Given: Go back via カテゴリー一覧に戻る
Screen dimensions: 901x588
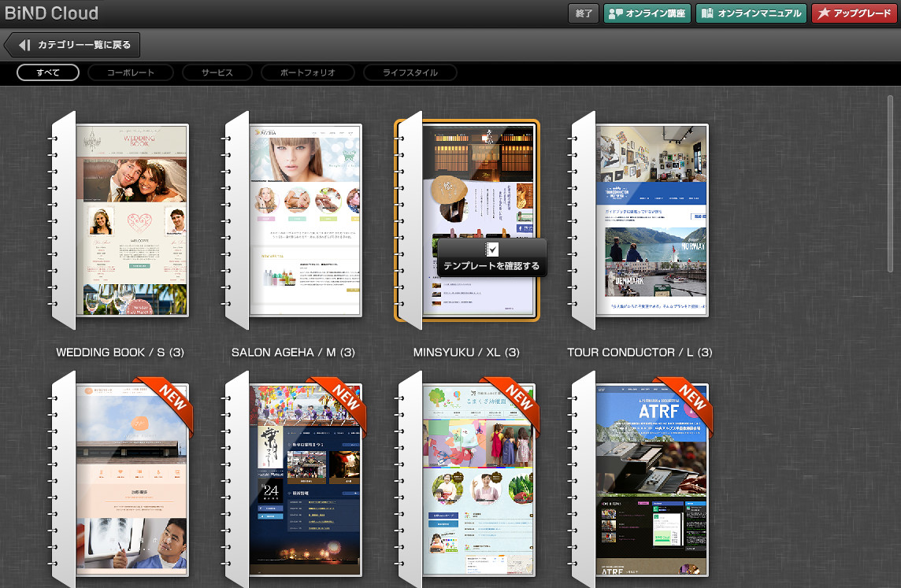Looking at the screenshot, I should tap(73, 45).
